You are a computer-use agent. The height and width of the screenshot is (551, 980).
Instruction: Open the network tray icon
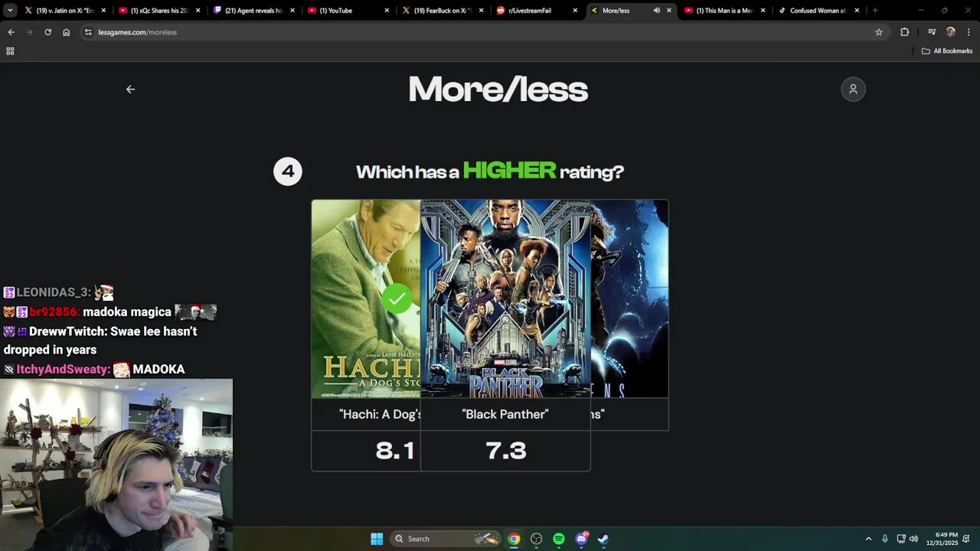tap(900, 539)
